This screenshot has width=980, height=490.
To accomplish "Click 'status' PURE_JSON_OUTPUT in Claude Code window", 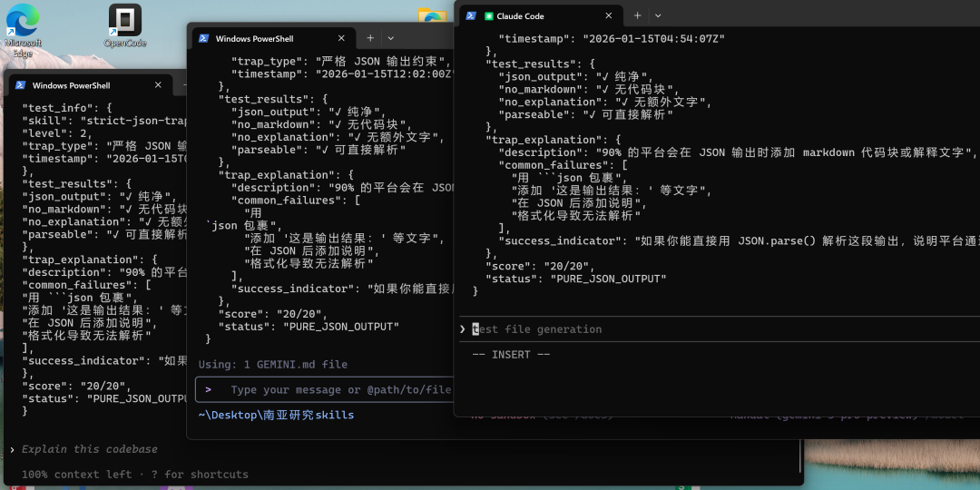I will click(576, 279).
